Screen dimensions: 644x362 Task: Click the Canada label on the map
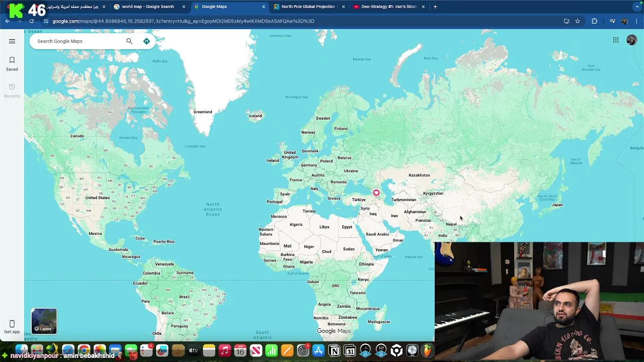click(77, 136)
